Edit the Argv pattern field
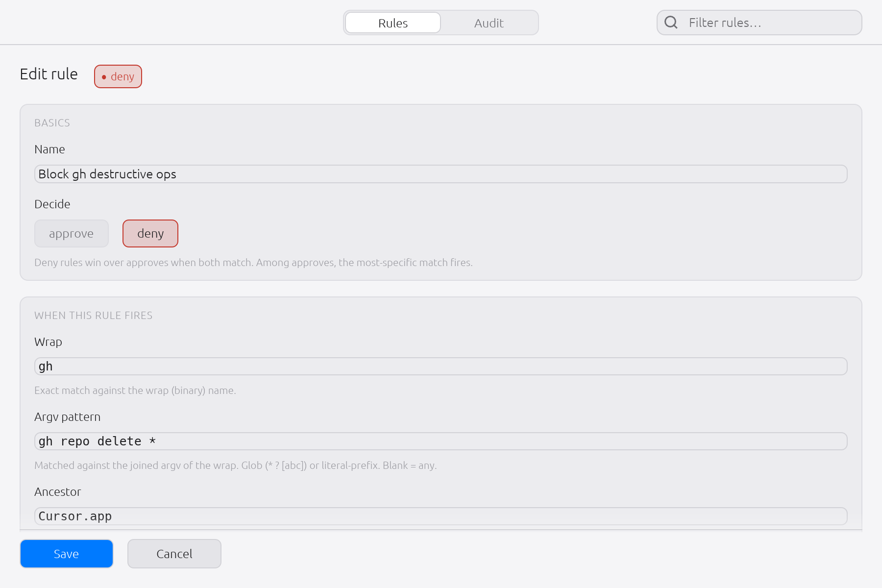 coord(441,441)
